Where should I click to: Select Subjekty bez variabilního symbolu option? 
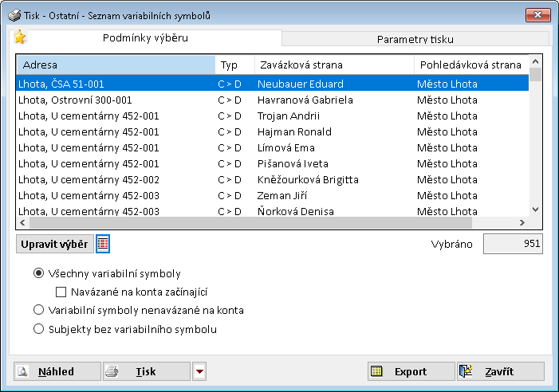tap(38, 328)
